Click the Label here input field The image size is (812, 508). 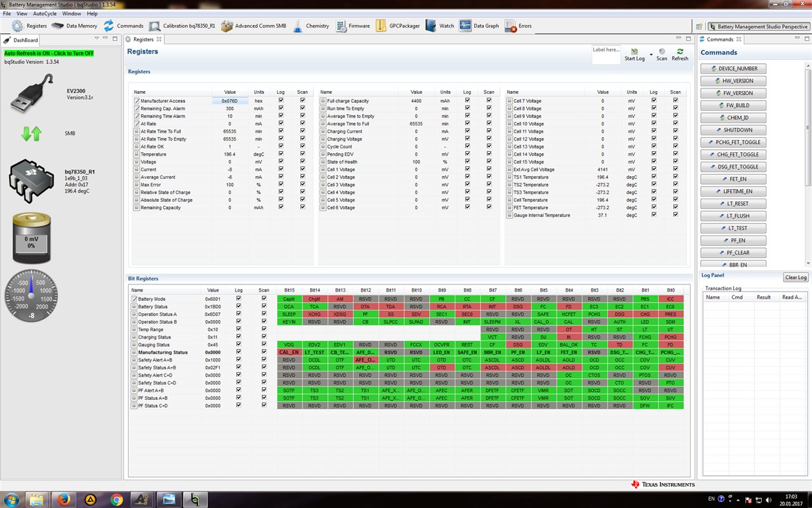tap(606, 55)
